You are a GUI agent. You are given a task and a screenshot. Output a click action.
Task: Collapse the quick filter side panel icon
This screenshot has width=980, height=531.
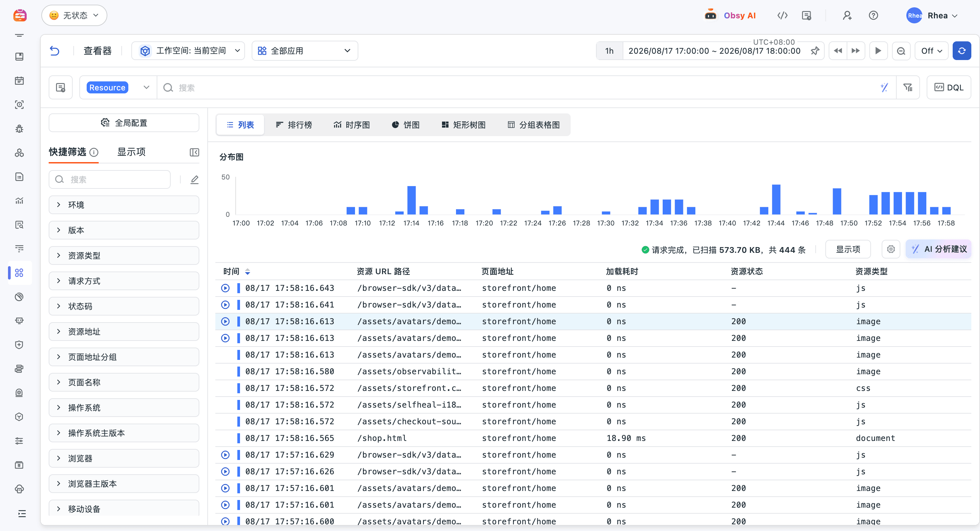[x=194, y=152]
